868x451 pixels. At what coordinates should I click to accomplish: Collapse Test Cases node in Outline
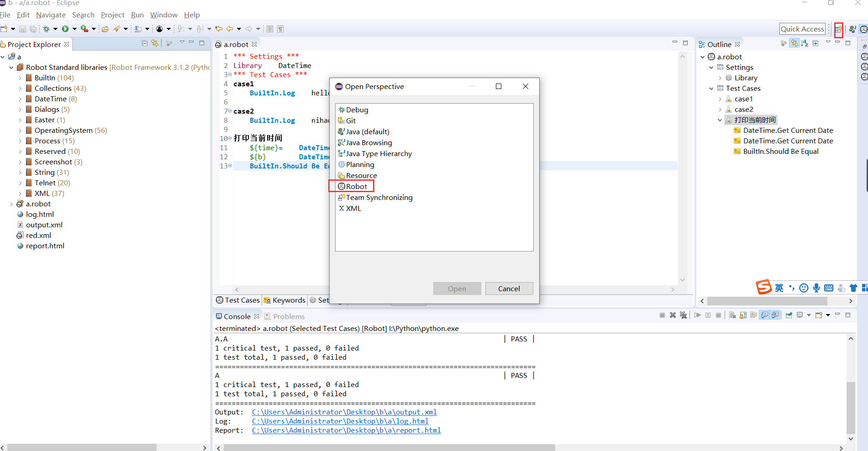pos(711,89)
